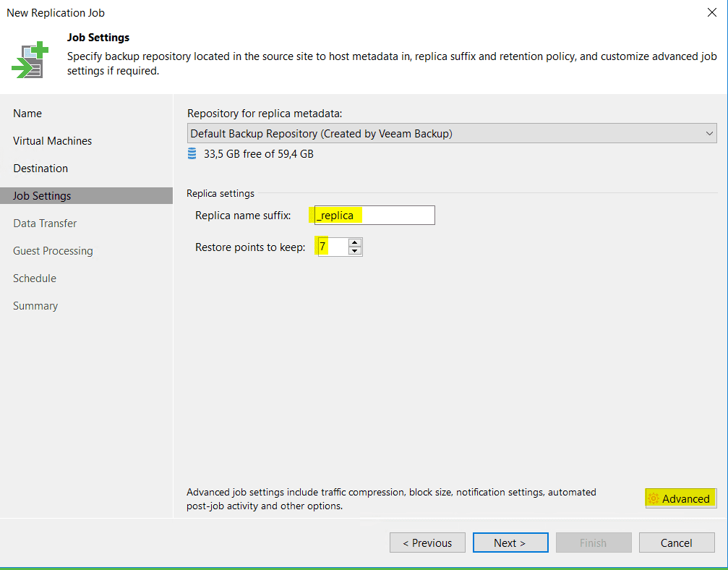Go back using the Previous button
728x570 pixels.
point(427,543)
